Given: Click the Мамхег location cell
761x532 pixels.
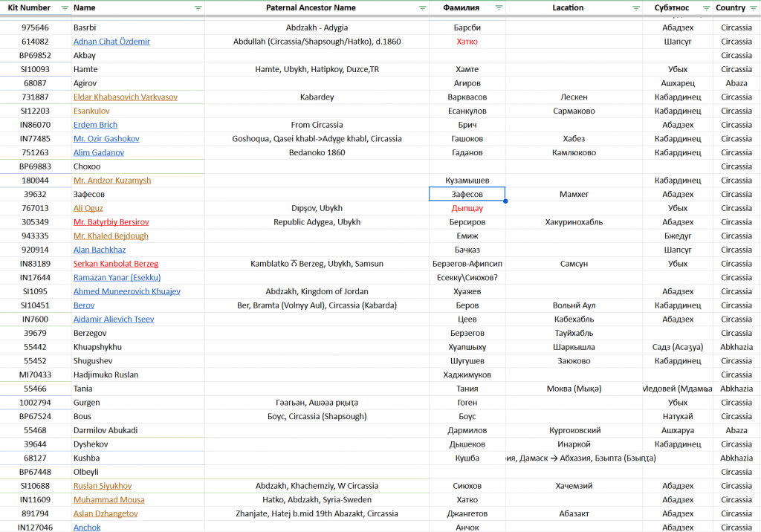Looking at the screenshot, I should (574, 194).
